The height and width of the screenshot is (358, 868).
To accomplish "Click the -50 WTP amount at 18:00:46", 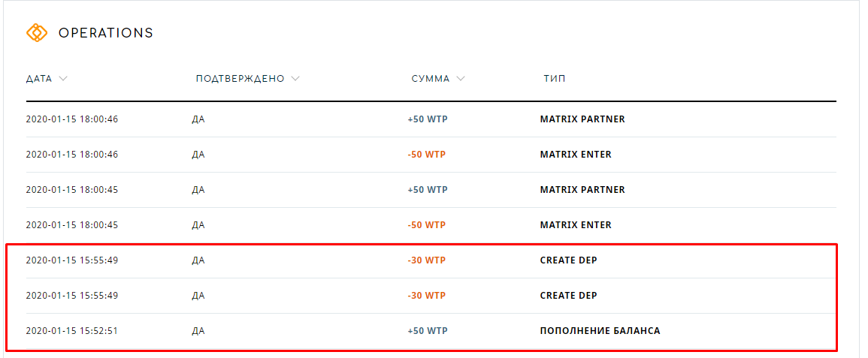I will point(426,155).
